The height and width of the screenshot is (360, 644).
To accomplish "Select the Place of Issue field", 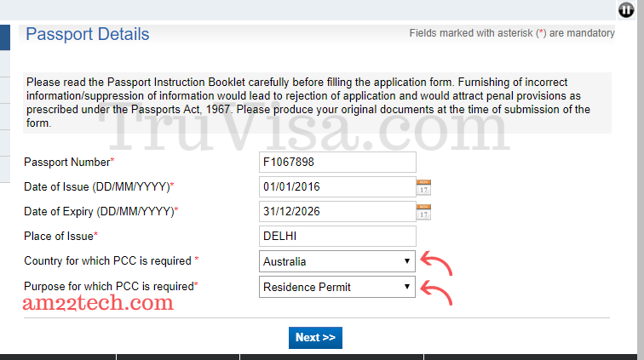I will (337, 236).
